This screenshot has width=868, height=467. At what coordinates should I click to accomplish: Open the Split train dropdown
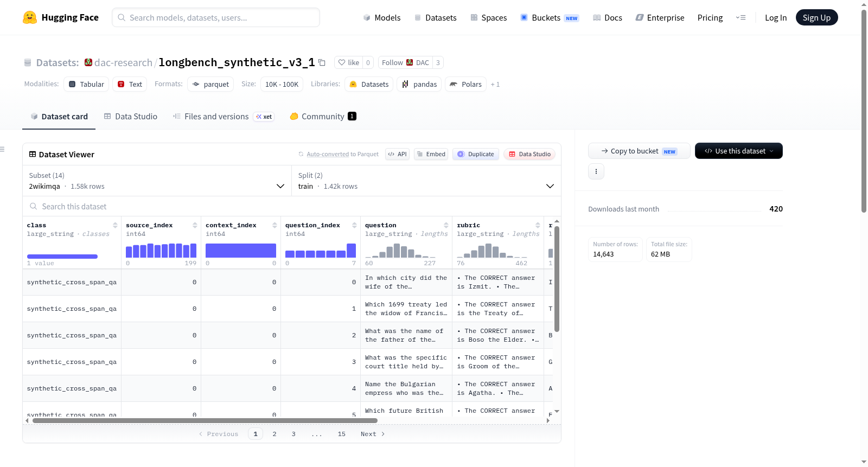426,181
